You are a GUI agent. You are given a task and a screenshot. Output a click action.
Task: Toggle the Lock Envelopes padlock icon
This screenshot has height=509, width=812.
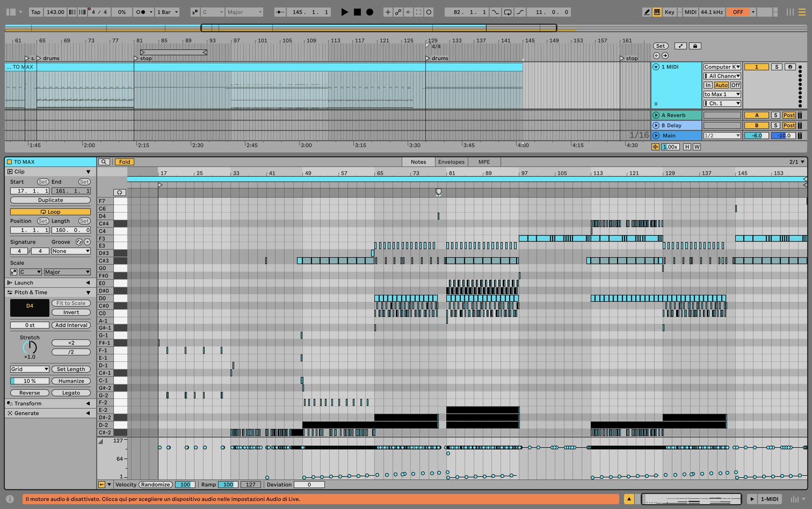pyautogui.click(x=695, y=46)
